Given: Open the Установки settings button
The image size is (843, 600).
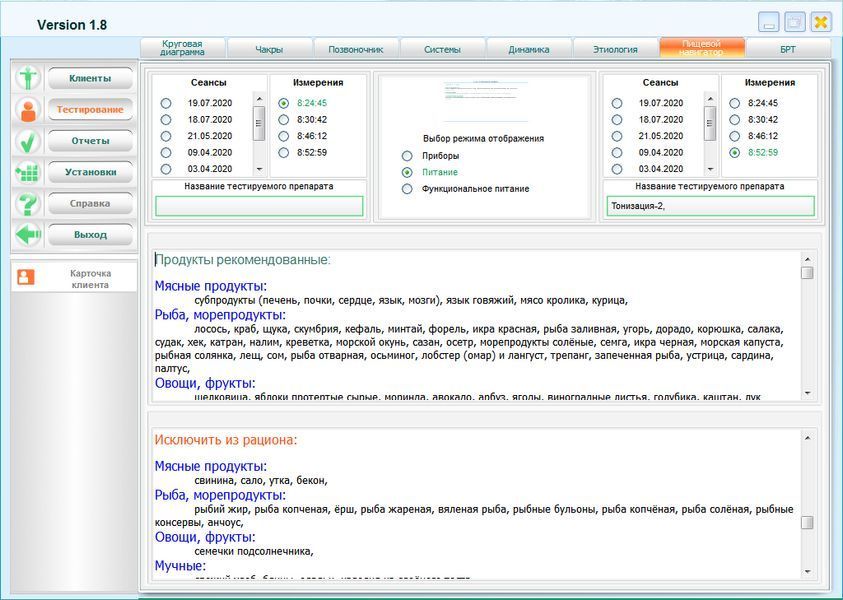Looking at the screenshot, I should point(90,172).
